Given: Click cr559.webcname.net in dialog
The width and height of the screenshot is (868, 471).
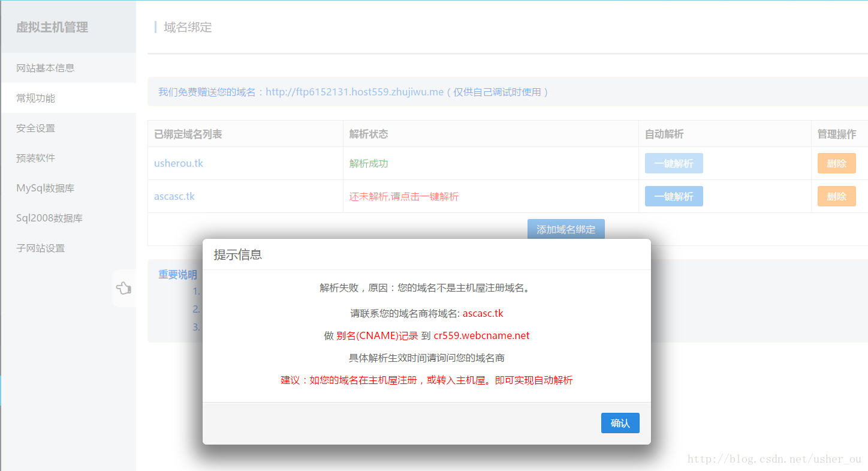Looking at the screenshot, I should coord(481,335).
